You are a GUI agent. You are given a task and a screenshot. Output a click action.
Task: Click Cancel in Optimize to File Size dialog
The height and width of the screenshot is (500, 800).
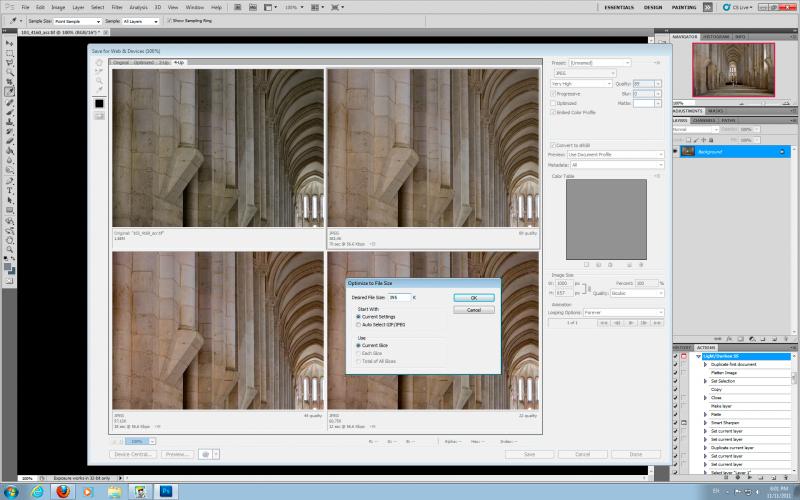[x=474, y=310]
